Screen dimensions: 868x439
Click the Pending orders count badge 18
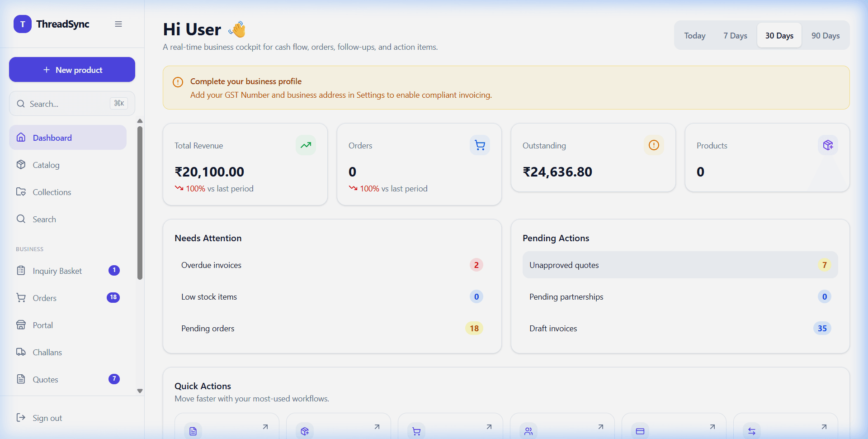[x=474, y=328]
